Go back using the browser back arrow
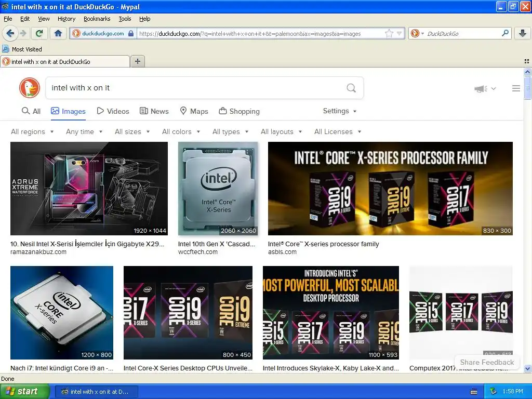 click(x=10, y=33)
